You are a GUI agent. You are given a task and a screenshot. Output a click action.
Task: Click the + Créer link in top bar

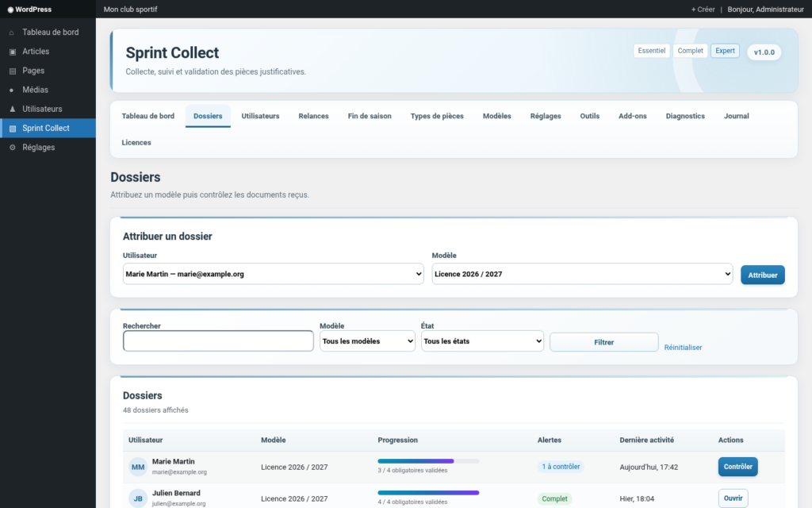(x=703, y=10)
